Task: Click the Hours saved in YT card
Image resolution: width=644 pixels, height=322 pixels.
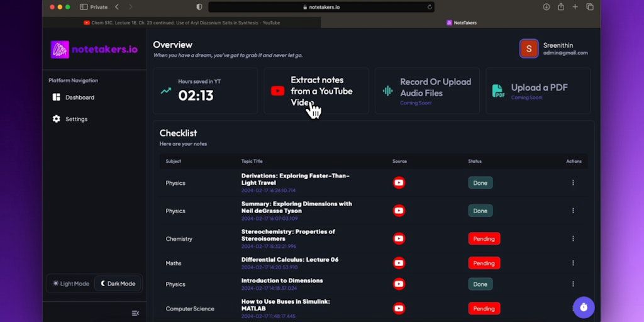Action: pyautogui.click(x=206, y=91)
